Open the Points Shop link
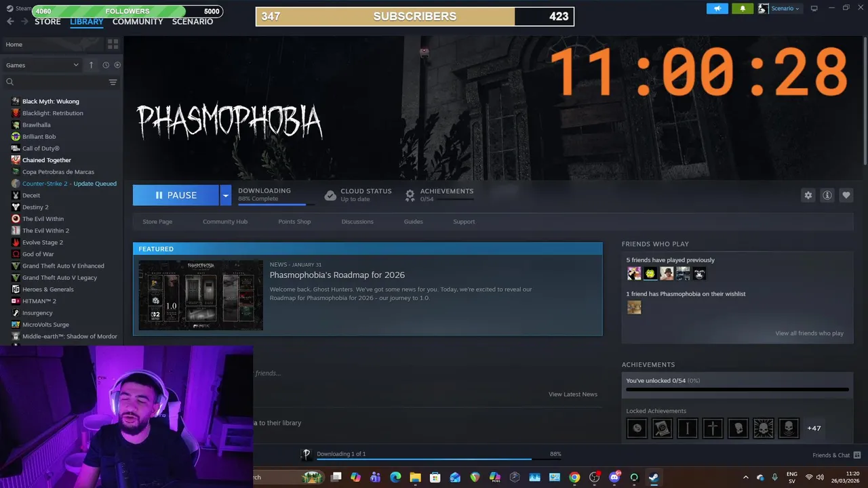The height and width of the screenshot is (488, 868). 294,222
